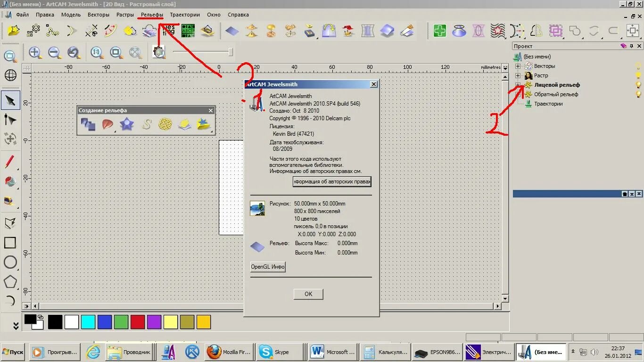Toggle visibility bulb for Векторы

(638, 66)
